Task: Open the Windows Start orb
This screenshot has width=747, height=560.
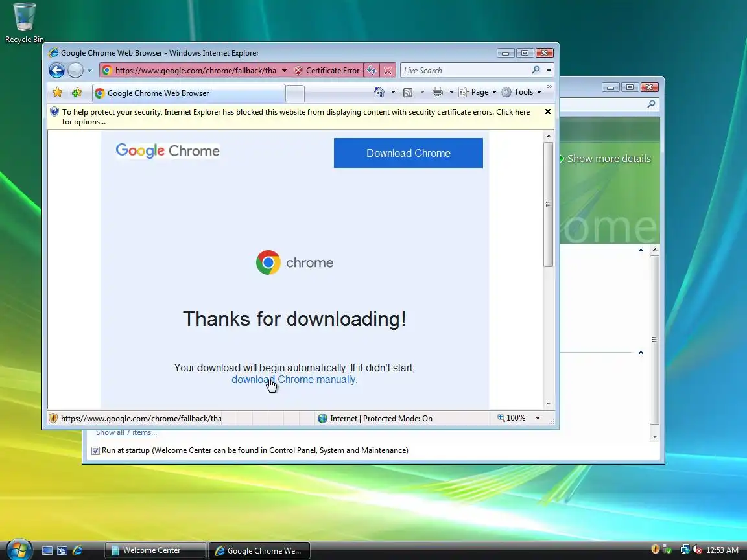Action: click(x=19, y=550)
